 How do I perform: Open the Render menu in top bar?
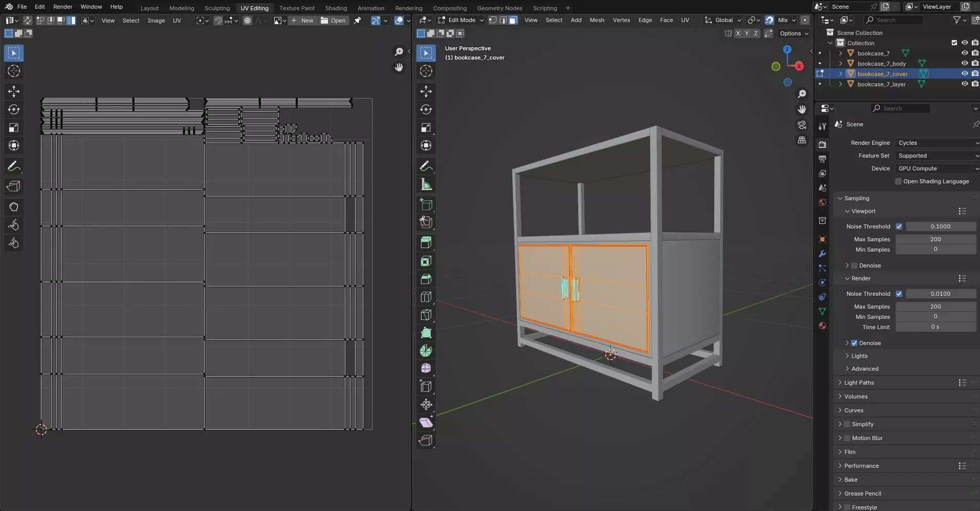[x=63, y=7]
